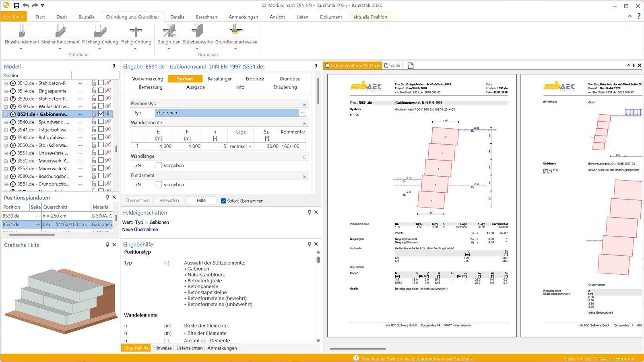Click the Übernahme link in Feldeigenschaften
The width and height of the screenshot is (644, 362).
click(146, 230)
